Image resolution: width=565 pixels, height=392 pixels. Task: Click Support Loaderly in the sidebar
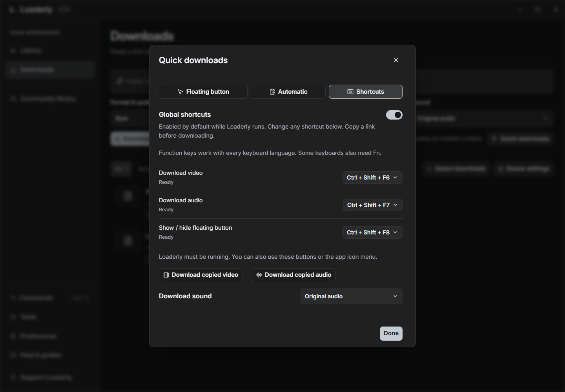(50, 377)
